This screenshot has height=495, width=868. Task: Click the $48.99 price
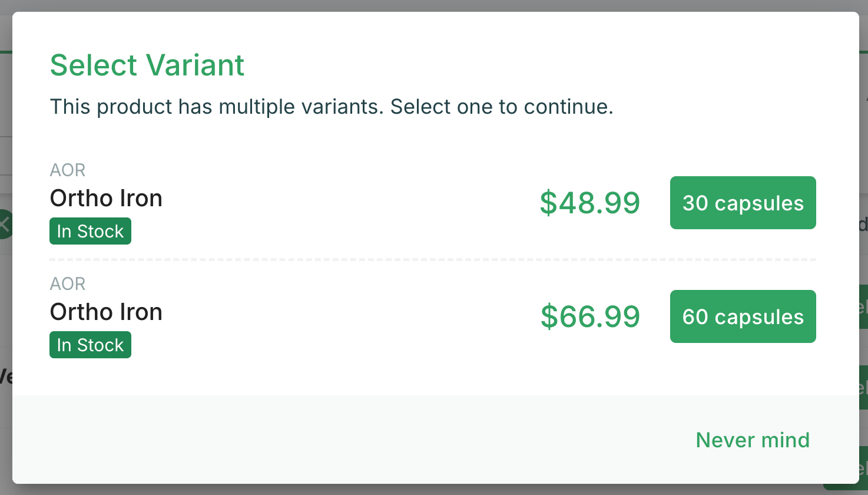(590, 203)
